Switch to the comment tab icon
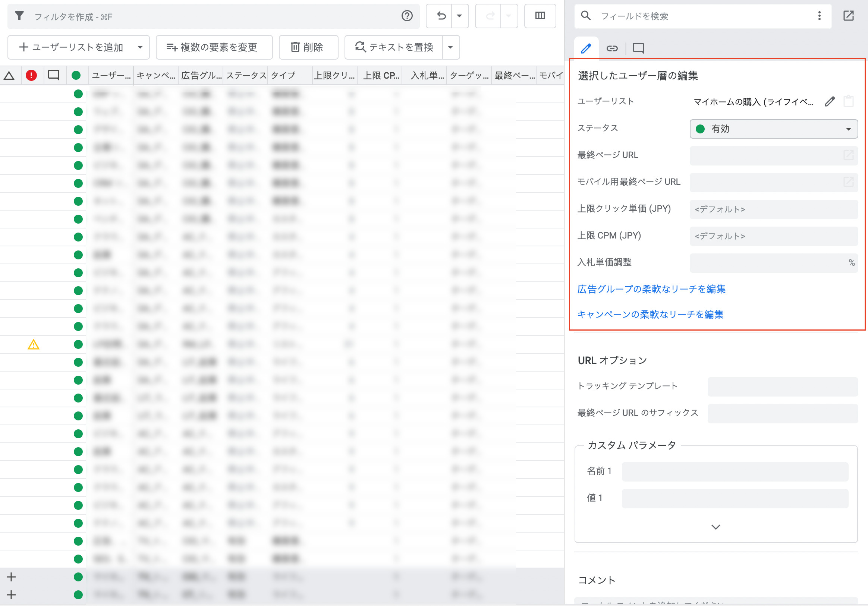Screen dimensions: 868x606 click(x=638, y=48)
